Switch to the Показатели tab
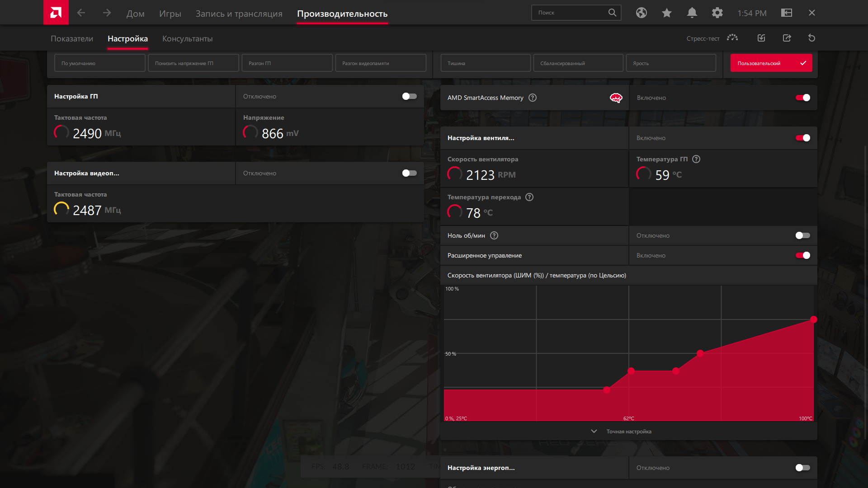 pyautogui.click(x=72, y=39)
